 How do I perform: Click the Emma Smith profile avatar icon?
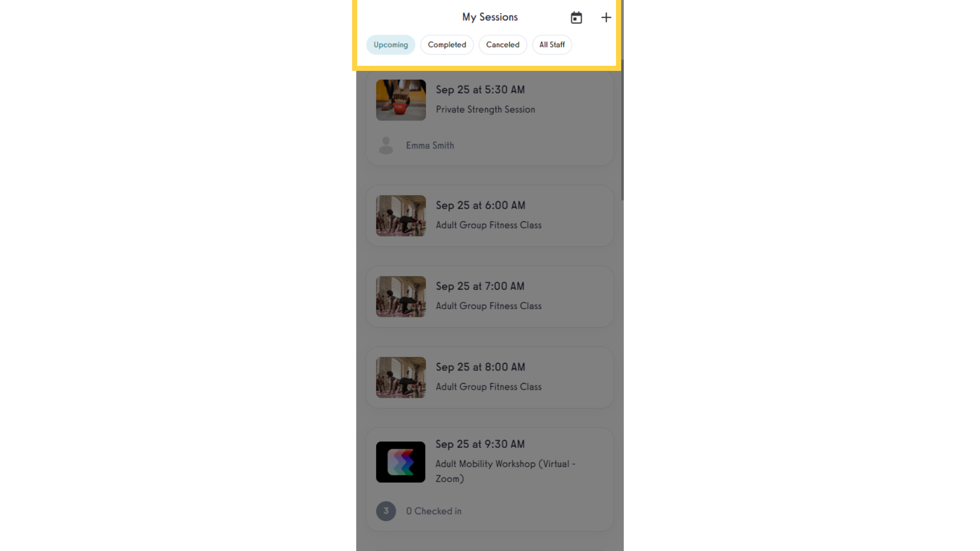click(x=386, y=145)
